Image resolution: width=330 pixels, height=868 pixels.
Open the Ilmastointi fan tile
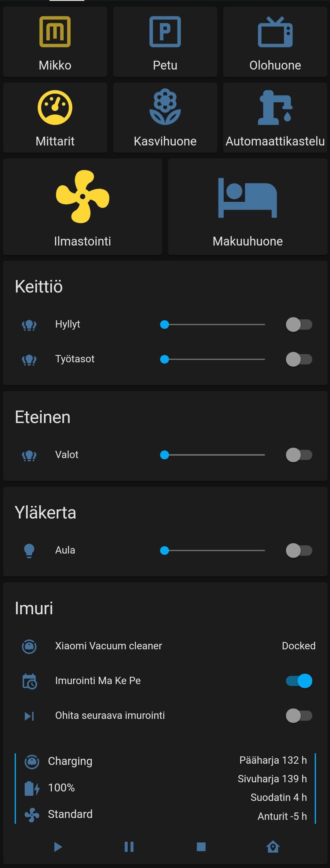pos(83,206)
